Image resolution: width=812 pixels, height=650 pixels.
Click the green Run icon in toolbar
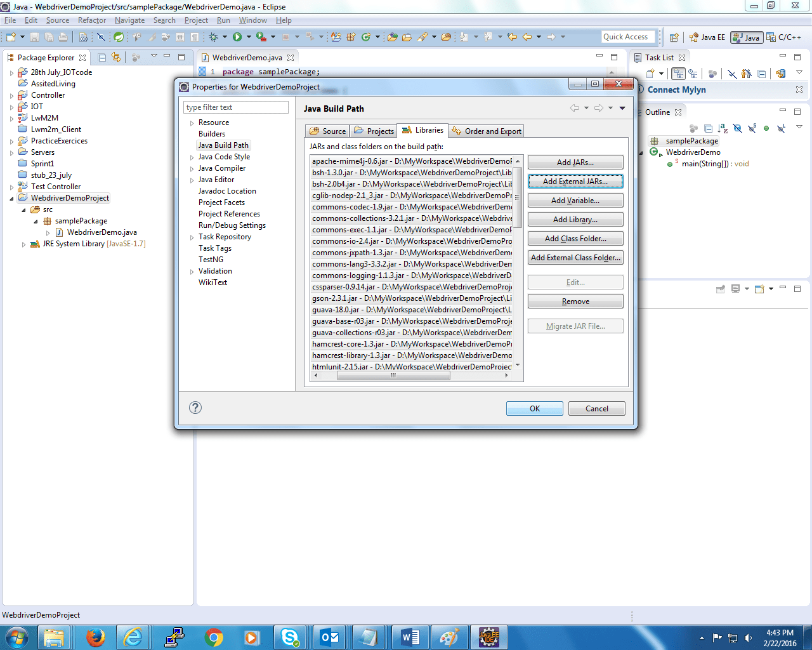click(237, 37)
